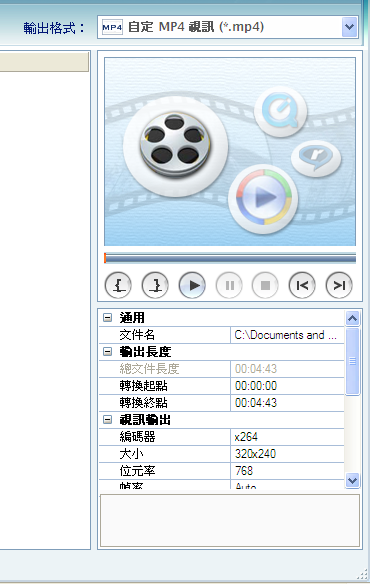
Task: Click the property description box
Action: point(230,521)
